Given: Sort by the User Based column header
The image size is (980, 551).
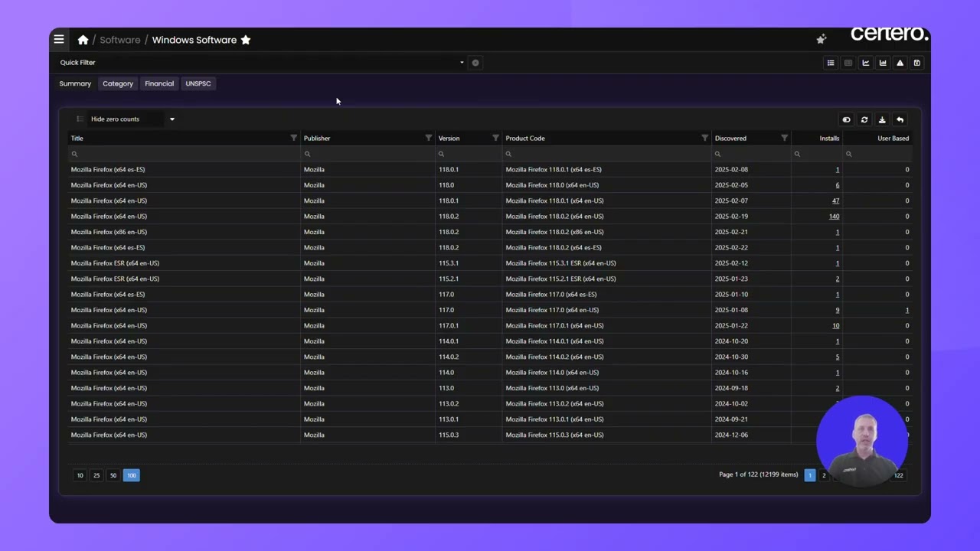Looking at the screenshot, I should [893, 139].
